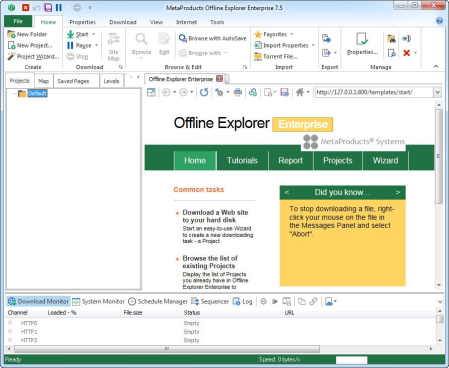Go back in the internal browser
This screenshot has width=449, height=368.
(166, 92)
